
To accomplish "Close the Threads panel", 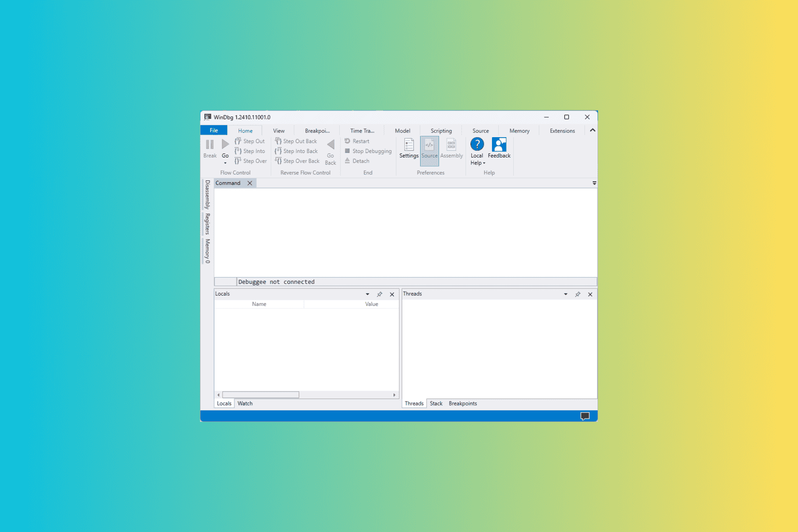I will tap(590, 295).
